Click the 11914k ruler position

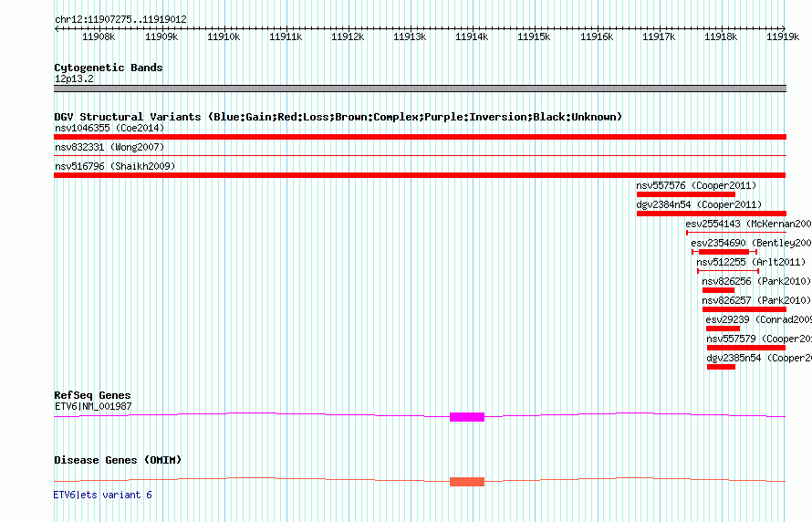tap(472, 37)
